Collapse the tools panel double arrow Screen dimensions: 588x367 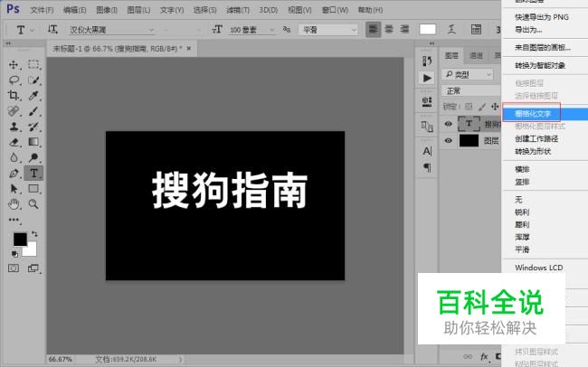[x=8, y=43]
